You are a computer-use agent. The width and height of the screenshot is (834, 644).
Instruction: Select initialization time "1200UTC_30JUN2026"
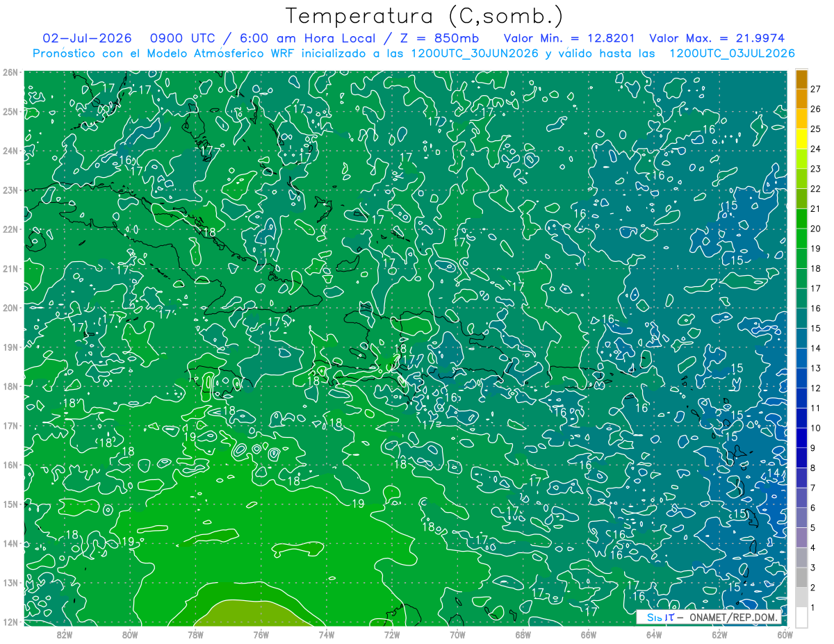[x=474, y=53]
